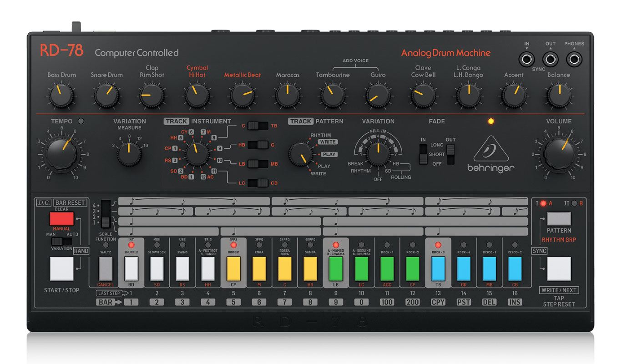Screen dimensions: 637x364
Task: Click the Phones headphone jack
Action: [x=574, y=59]
